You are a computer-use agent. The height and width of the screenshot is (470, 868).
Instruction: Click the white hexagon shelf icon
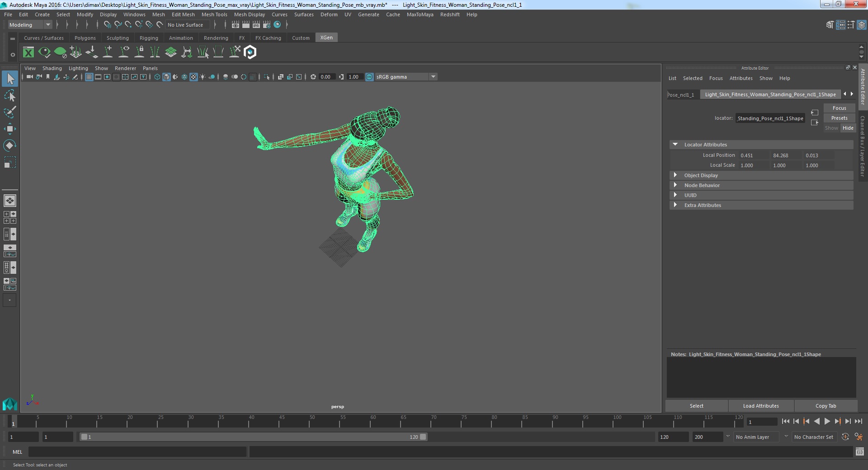coord(250,52)
